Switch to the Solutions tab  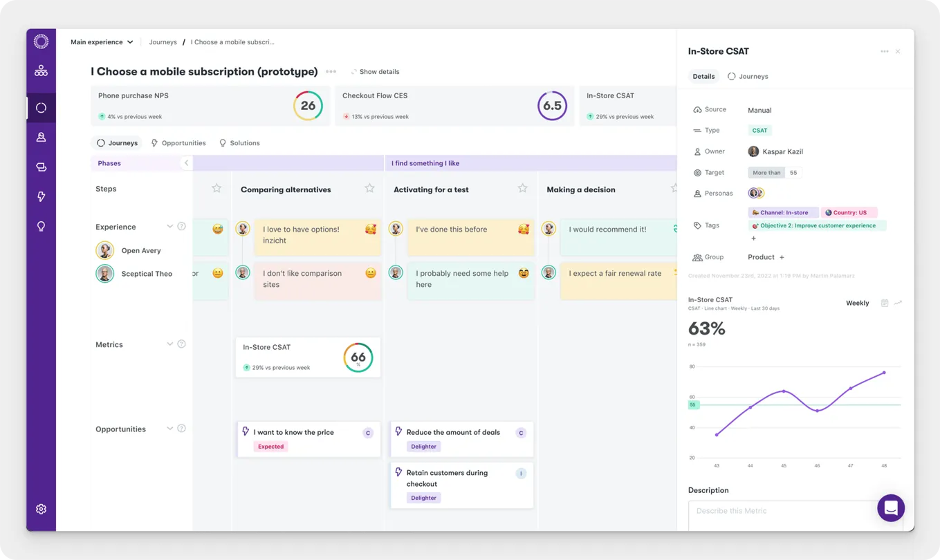[239, 143]
